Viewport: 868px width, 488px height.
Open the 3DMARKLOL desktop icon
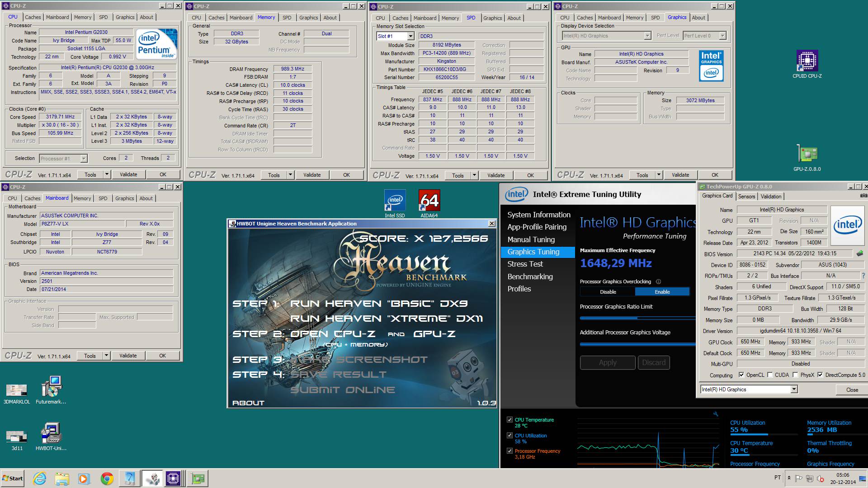coord(17,393)
